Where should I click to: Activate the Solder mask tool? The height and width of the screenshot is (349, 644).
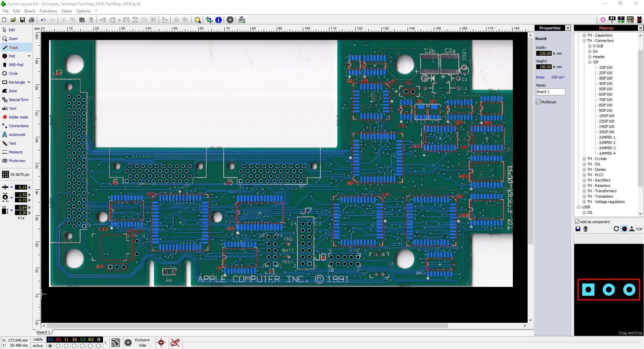tap(15, 117)
